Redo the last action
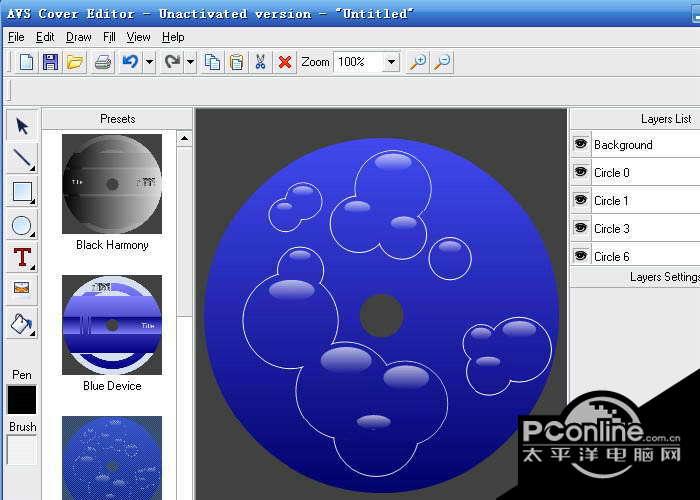The height and width of the screenshot is (500, 700). click(x=172, y=62)
